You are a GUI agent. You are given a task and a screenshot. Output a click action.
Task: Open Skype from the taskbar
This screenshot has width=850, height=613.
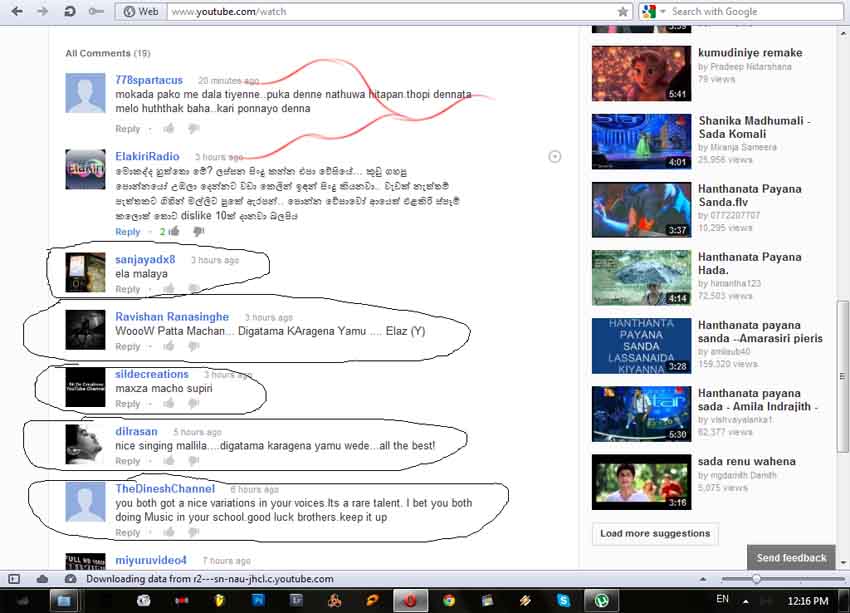click(563, 601)
